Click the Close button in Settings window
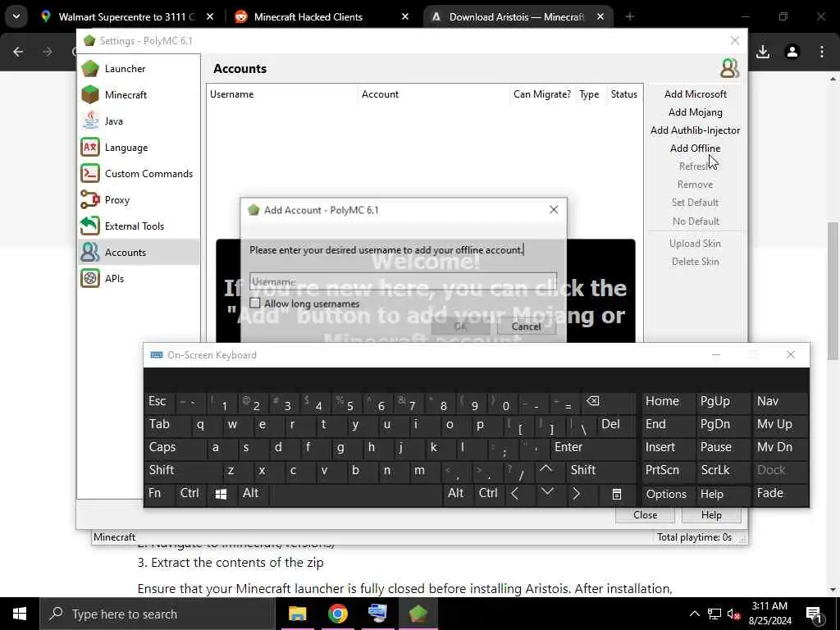Viewport: 840px width, 630px height. coord(645,515)
